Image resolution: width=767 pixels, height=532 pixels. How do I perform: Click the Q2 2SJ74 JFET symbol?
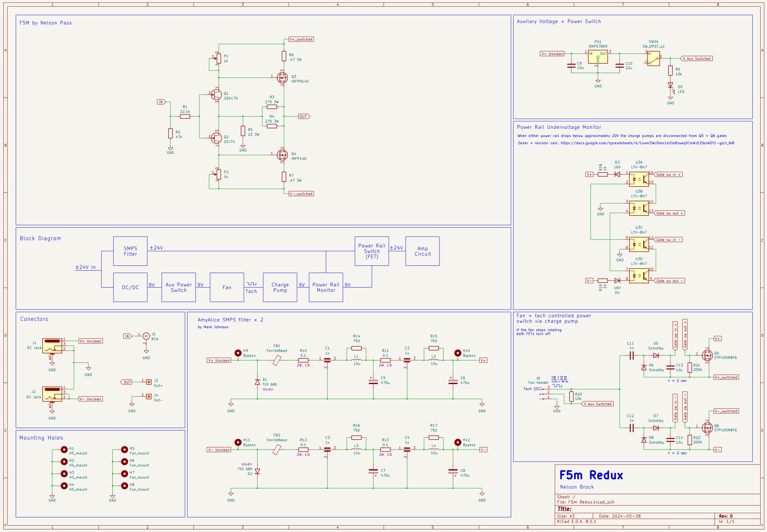(x=215, y=138)
